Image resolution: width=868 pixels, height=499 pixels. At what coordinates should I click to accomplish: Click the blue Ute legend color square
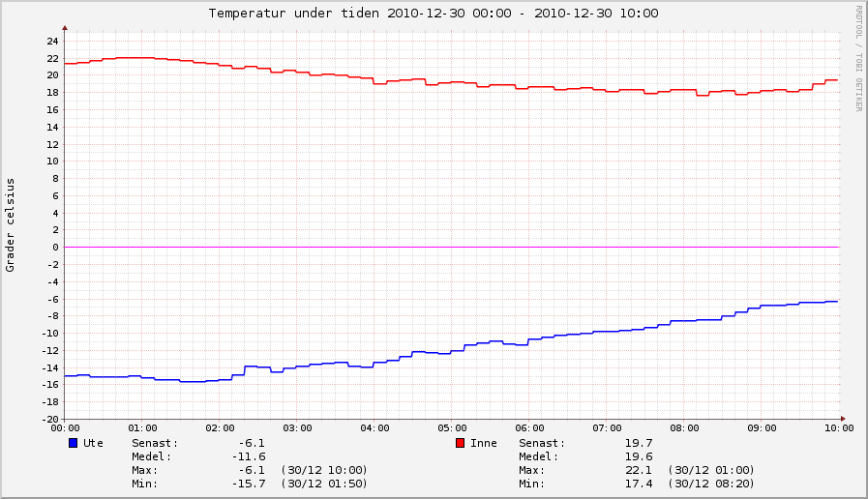point(74,443)
